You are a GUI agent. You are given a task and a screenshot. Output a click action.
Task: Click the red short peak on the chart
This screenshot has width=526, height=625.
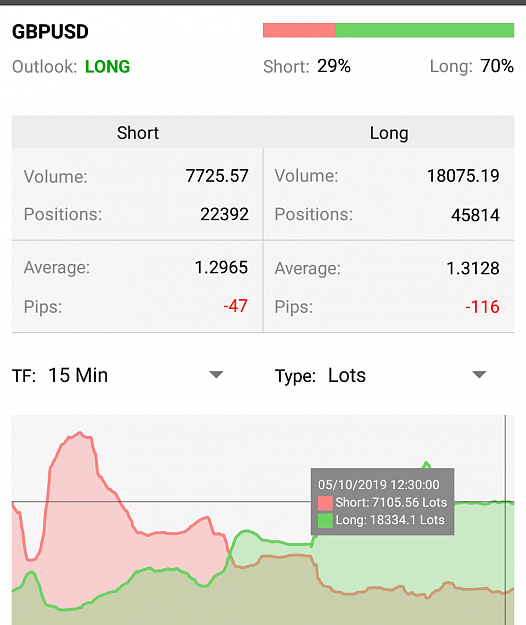pyautogui.click(x=80, y=433)
